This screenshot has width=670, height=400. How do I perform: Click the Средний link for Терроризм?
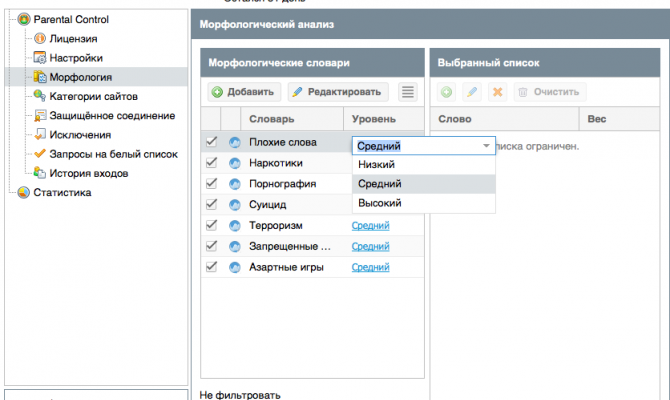tap(370, 226)
